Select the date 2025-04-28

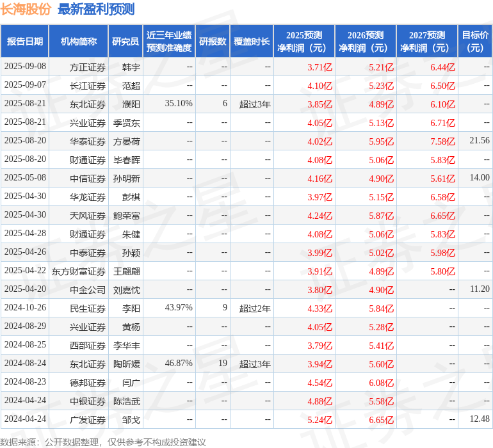tap(25, 233)
